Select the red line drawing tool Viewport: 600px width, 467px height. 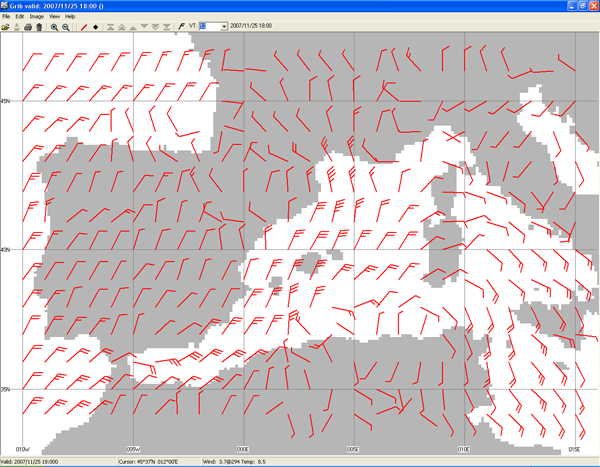83,27
